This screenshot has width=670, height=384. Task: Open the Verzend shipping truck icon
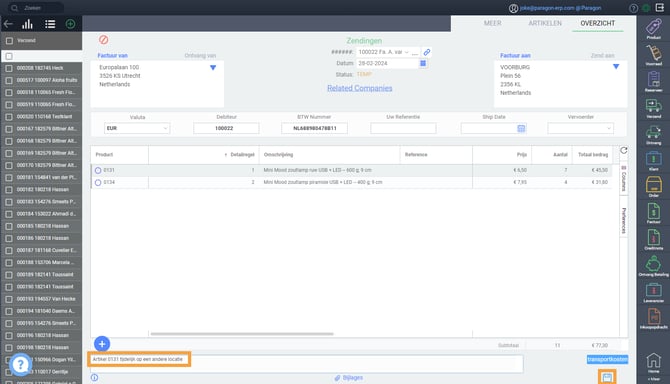653,107
